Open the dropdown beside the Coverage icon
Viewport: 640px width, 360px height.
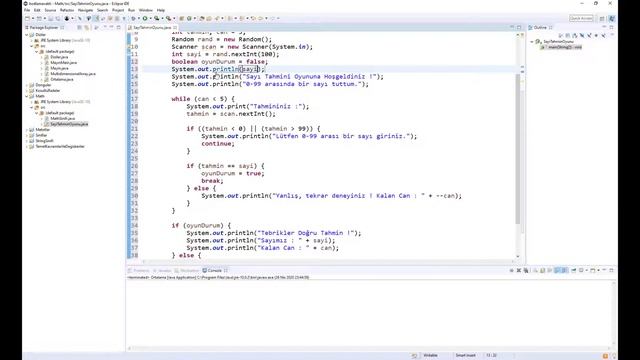(162, 18)
